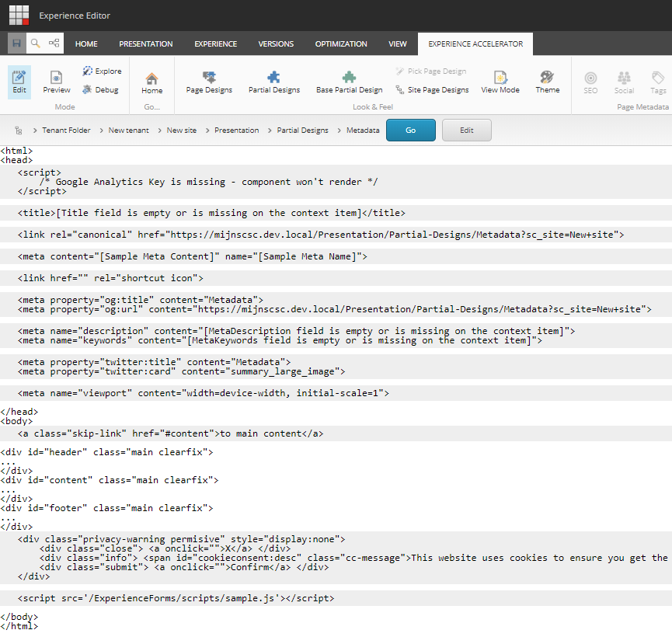Viewport: 672px width, 637px height.
Task: Select the viewport meta rendering
Action: click(336, 393)
